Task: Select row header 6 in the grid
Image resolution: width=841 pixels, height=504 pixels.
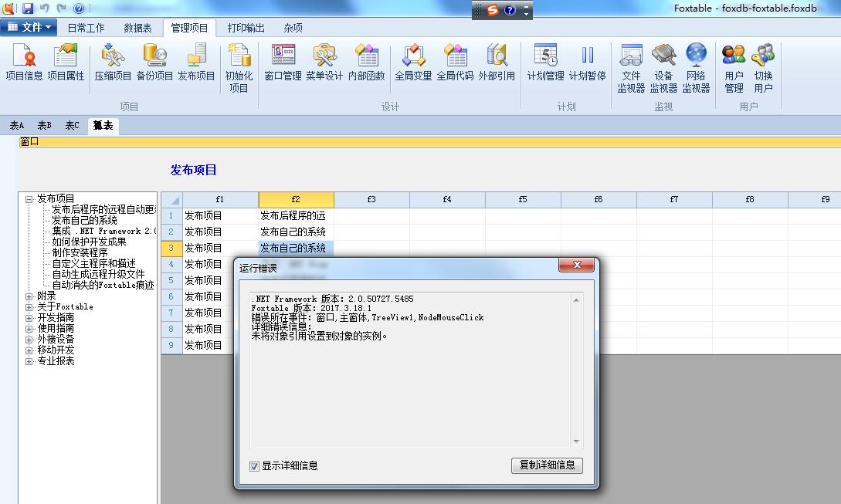Action: (x=171, y=296)
